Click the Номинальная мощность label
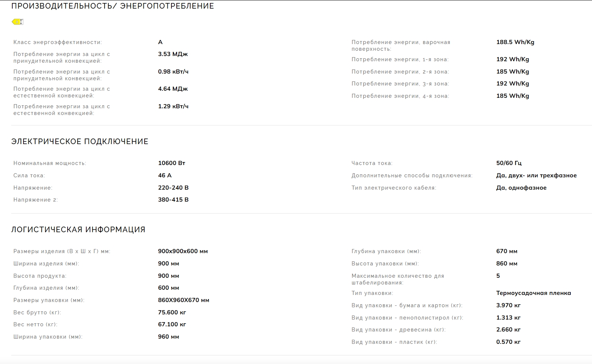Image resolution: width=592 pixels, height=364 pixels. 50,163
